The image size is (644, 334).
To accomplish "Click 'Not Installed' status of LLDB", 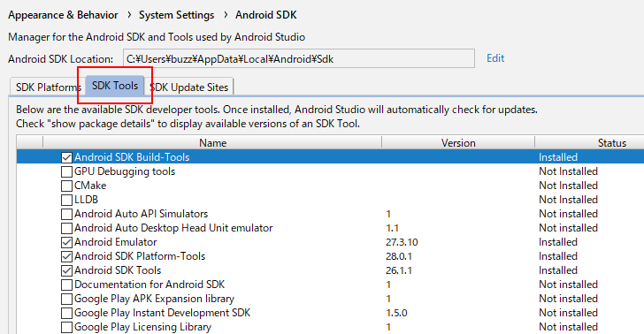I will click(568, 200).
